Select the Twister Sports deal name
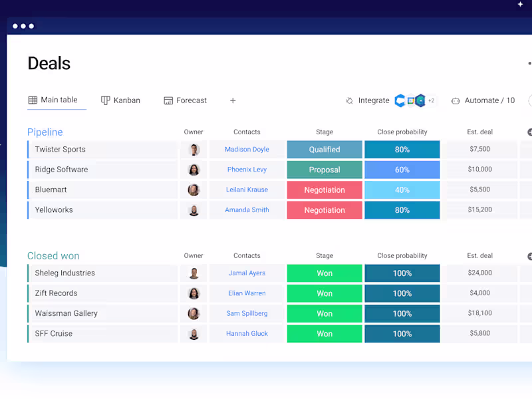The height and width of the screenshot is (399, 532). pyautogui.click(x=61, y=149)
